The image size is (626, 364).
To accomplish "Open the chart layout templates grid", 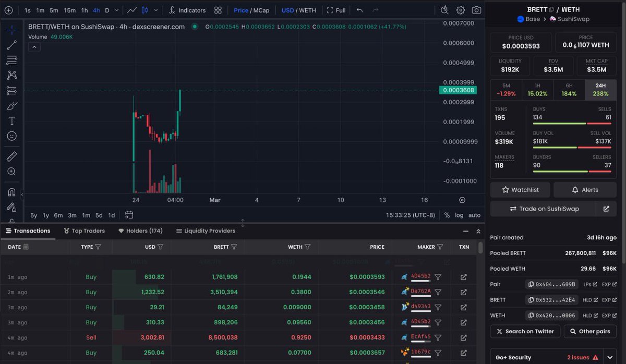I will pos(218,10).
